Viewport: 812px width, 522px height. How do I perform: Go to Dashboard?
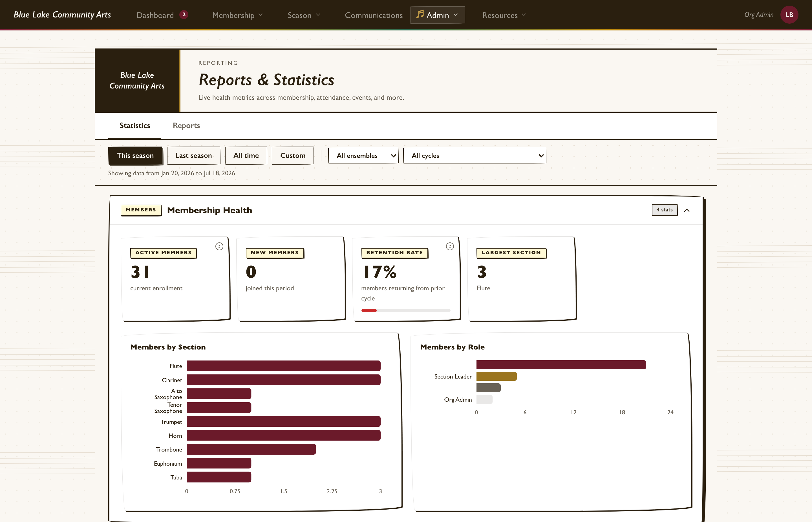tap(155, 15)
